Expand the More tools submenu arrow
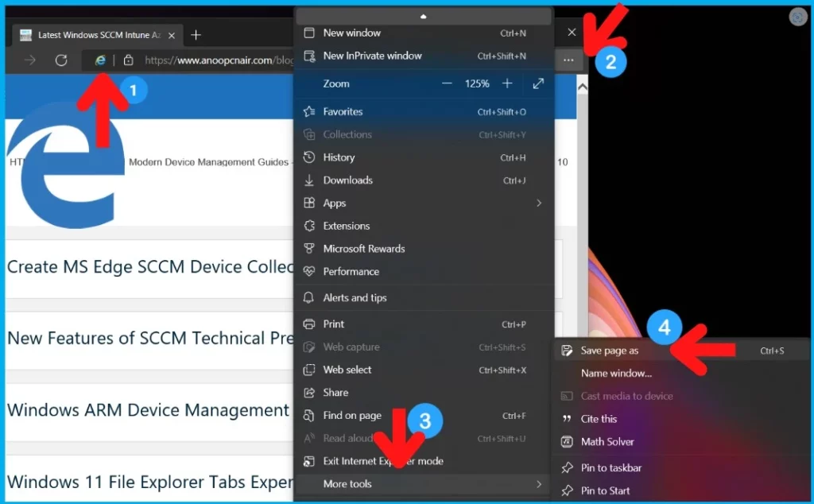 [x=539, y=484]
